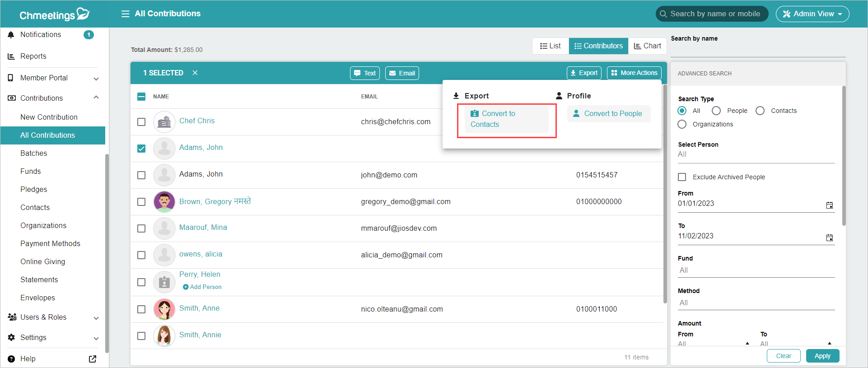Click Chef Chris organization icon

[x=164, y=121]
